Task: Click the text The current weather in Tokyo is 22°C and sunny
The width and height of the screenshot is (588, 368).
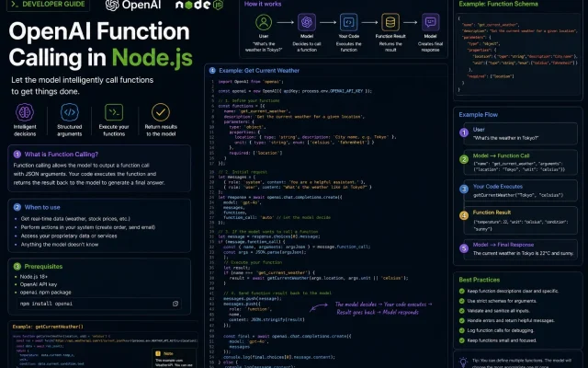Action: click(523, 253)
